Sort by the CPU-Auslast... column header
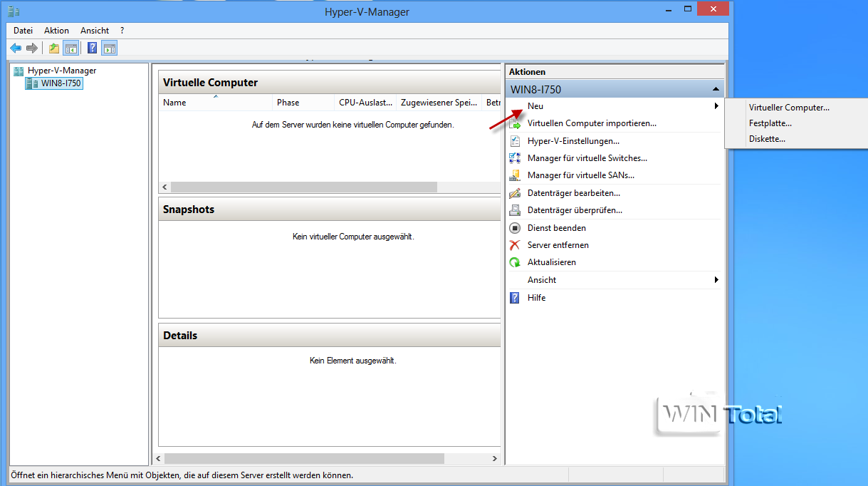This screenshot has width=868, height=486. point(365,103)
